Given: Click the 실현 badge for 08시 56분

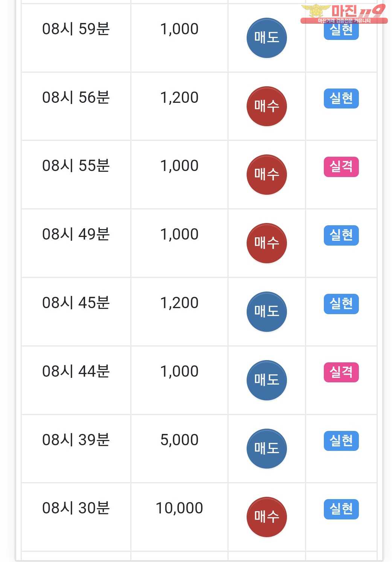Looking at the screenshot, I should click(341, 99).
